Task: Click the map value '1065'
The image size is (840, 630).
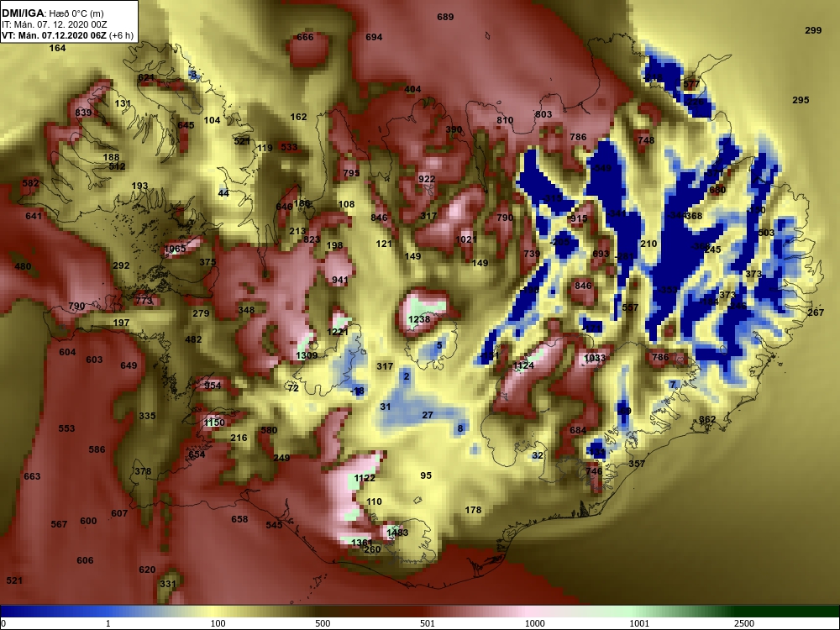Action: coord(175,249)
